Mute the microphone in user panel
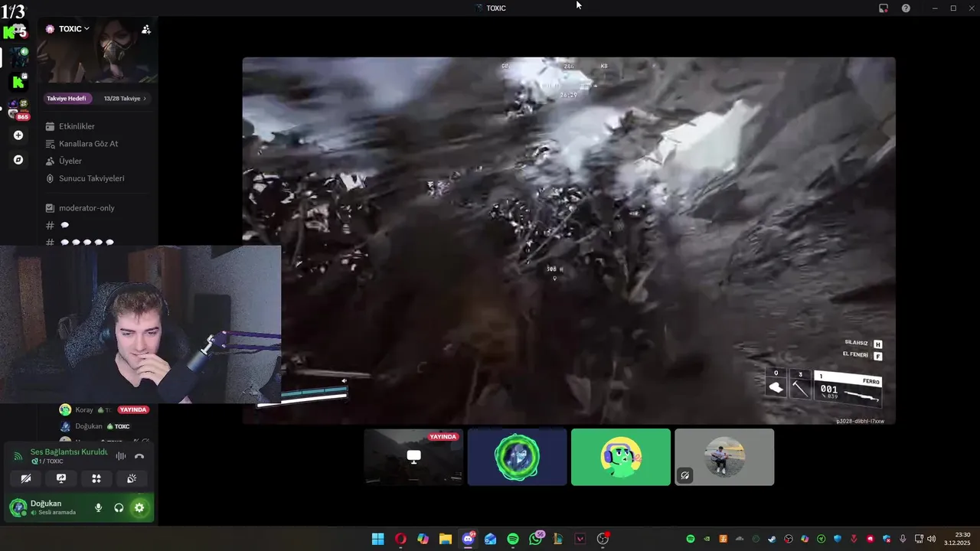 98,507
